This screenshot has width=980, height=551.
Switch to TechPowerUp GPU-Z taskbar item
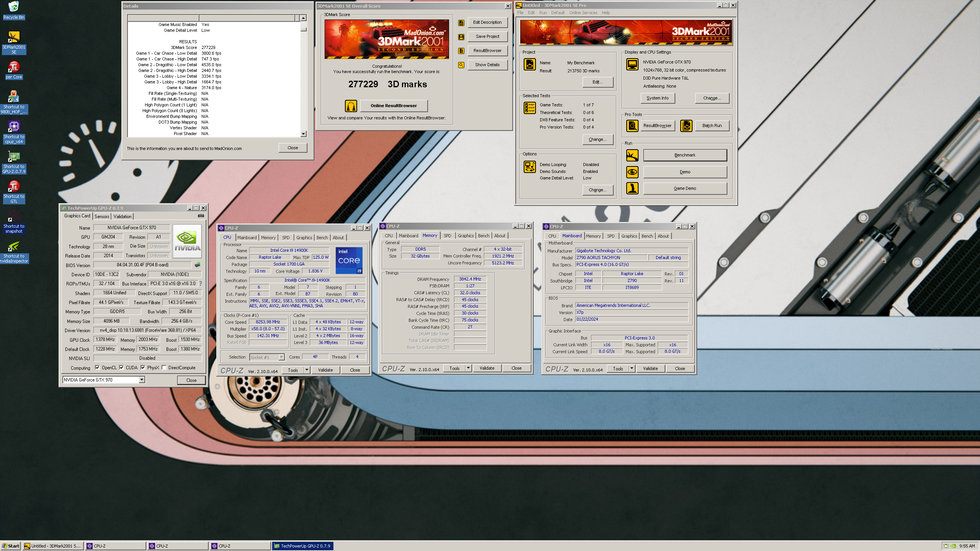click(302, 546)
